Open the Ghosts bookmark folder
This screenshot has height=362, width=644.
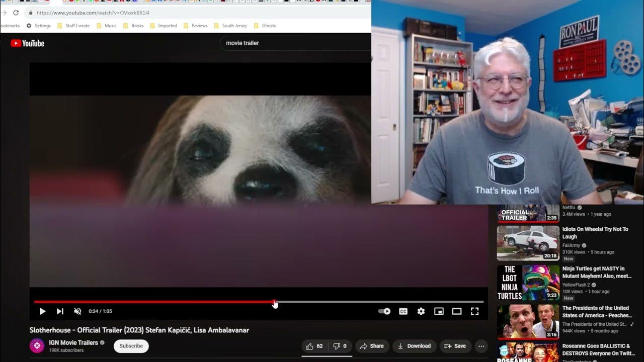[265, 26]
